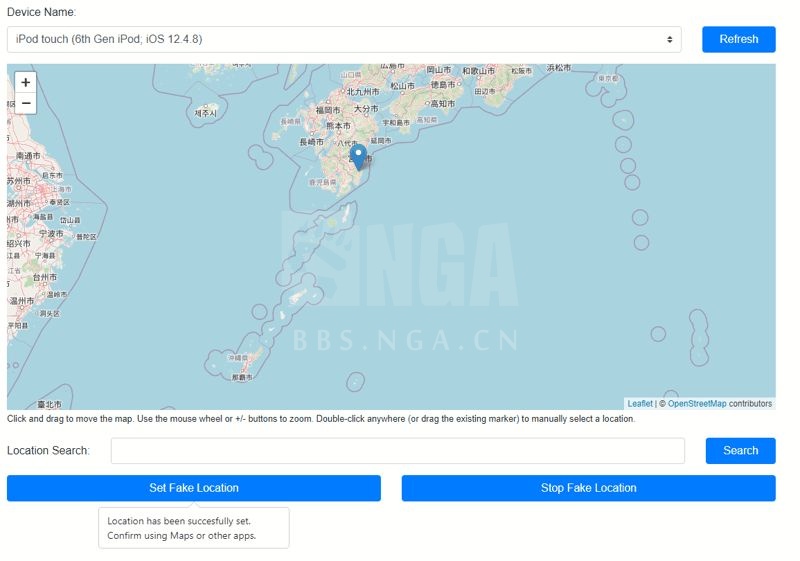800x561 pixels.
Task: Click the 福岡市 label on the map
Action: pos(328,110)
